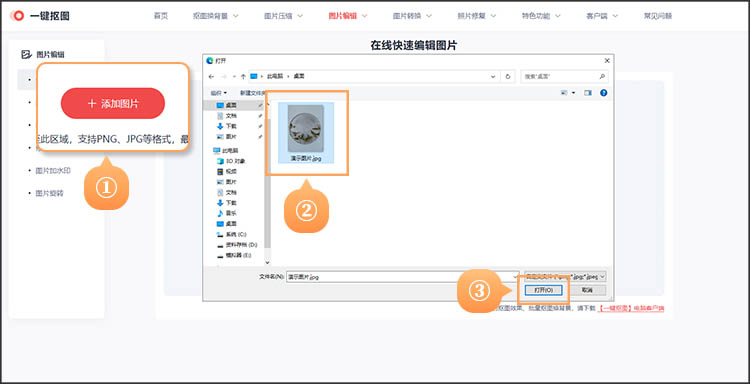Click the 新建文件夹 new folder button
The width and height of the screenshot is (750, 384).
coord(253,93)
